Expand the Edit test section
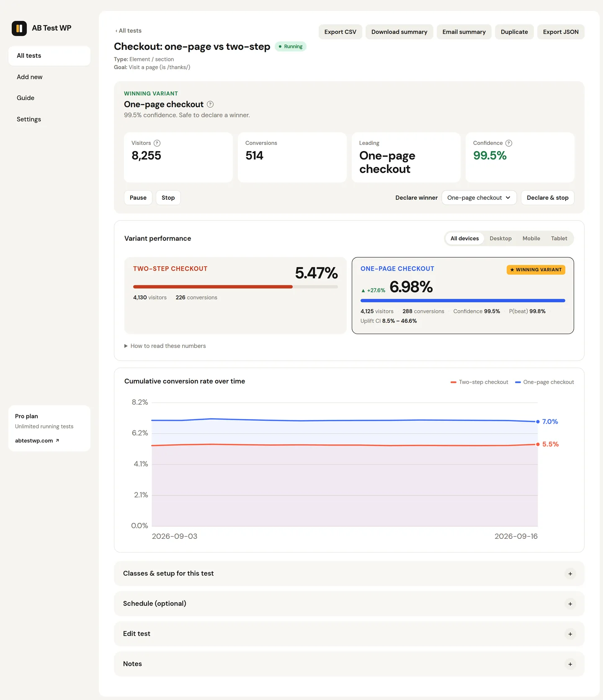The width and height of the screenshot is (603, 700). 349,634
